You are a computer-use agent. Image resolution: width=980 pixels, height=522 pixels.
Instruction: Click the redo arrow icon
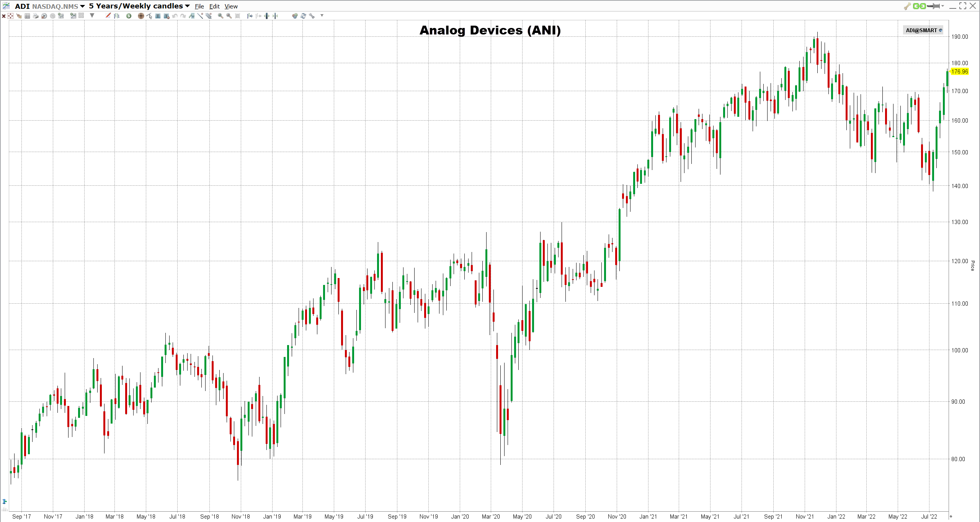183,16
